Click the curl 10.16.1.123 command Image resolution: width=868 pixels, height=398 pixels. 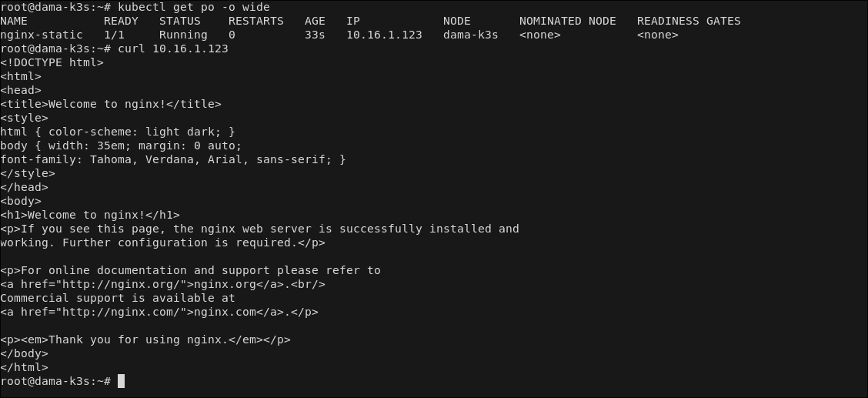pyautogui.click(x=173, y=48)
